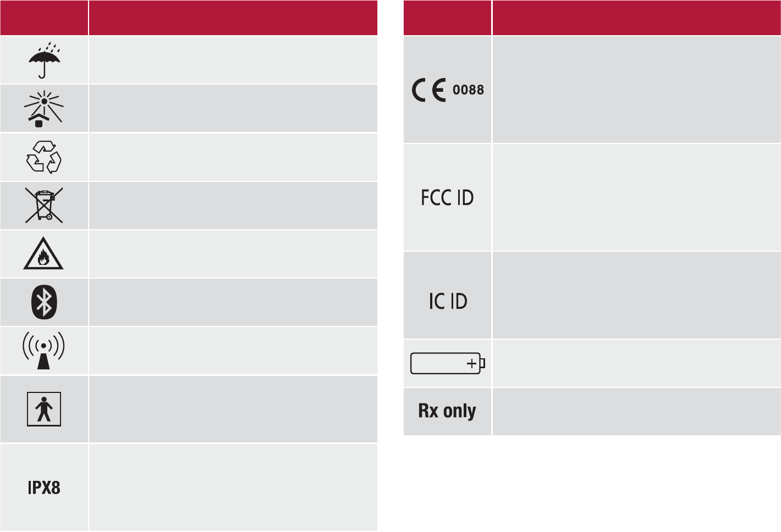Click the description cell beside the umbrella

coord(233,60)
